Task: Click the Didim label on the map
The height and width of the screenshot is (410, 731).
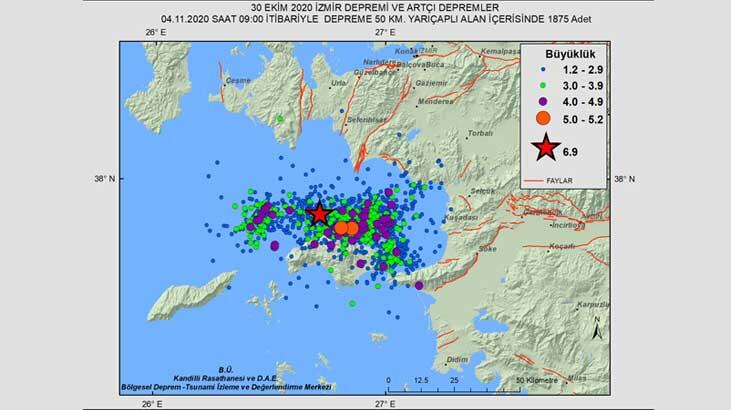Action: (457, 358)
